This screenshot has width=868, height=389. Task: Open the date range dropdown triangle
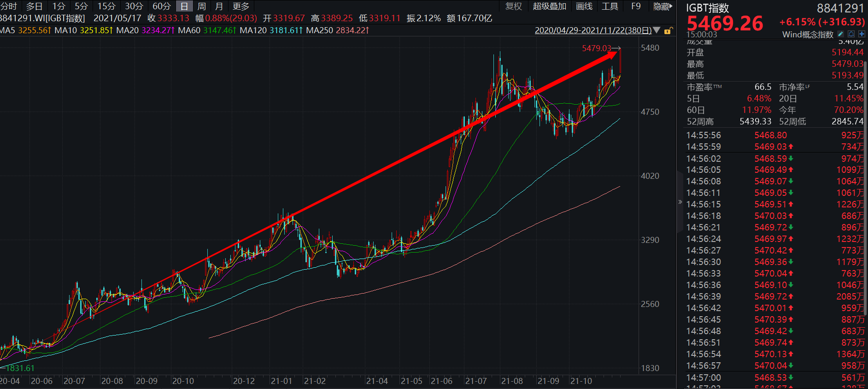(x=657, y=30)
